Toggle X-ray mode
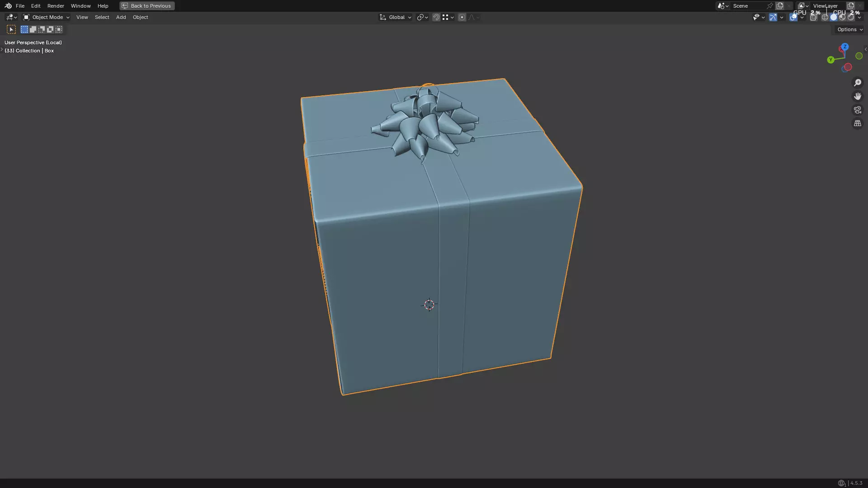868x488 pixels. 814,17
